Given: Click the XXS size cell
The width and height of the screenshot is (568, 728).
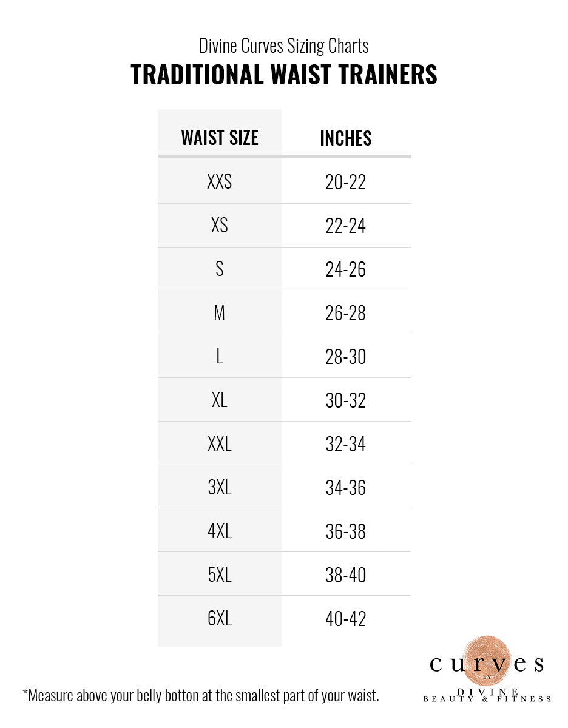Looking at the screenshot, I should pos(220,182).
